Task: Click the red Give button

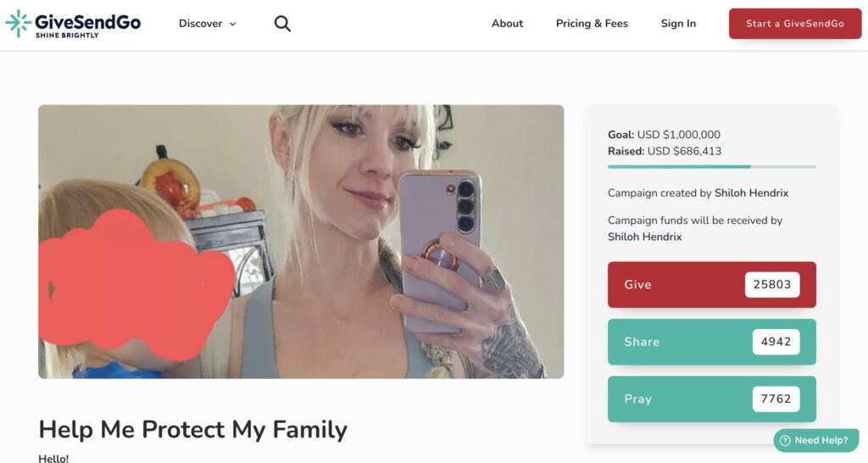Action: pyautogui.click(x=712, y=285)
